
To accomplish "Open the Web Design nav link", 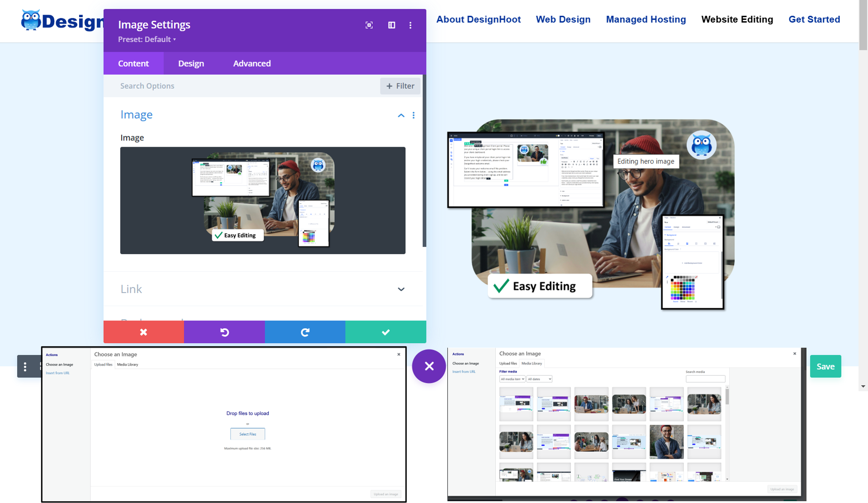I will [563, 19].
